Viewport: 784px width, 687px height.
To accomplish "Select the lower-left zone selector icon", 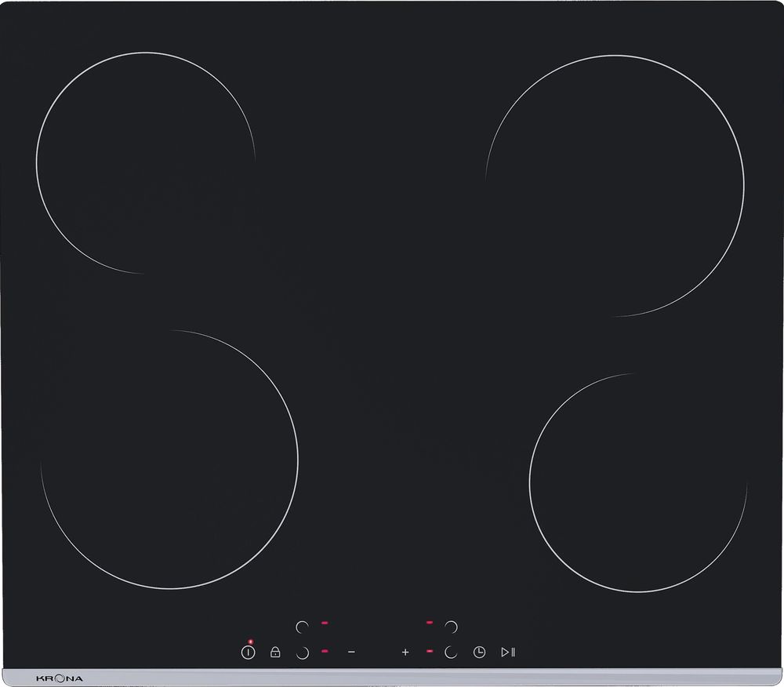I will (303, 652).
